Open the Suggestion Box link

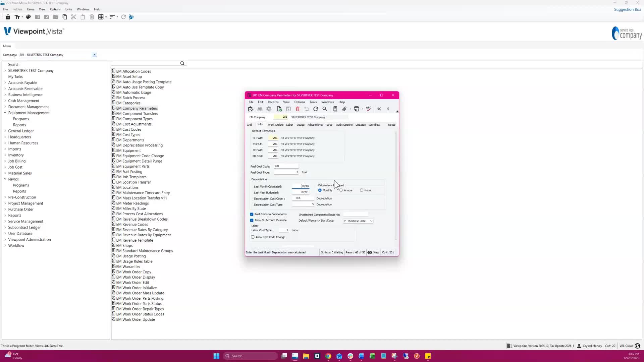point(627,9)
